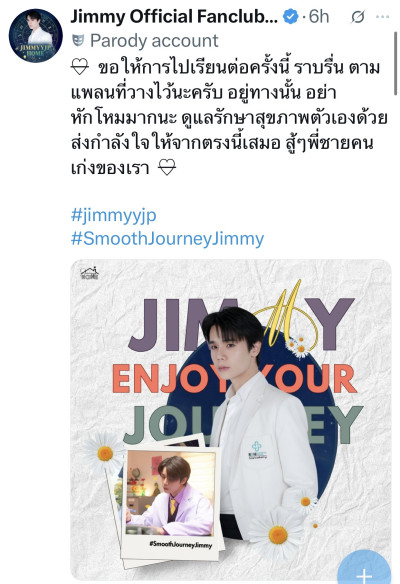The image size is (400, 584).
Task: Click the house logo in poster corner
Action: coord(89,273)
